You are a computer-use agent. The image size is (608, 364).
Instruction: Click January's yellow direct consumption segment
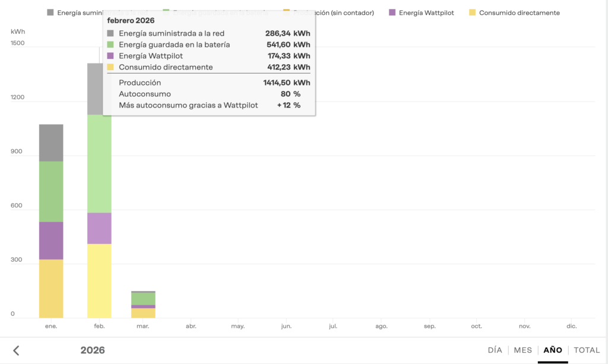tap(51, 289)
